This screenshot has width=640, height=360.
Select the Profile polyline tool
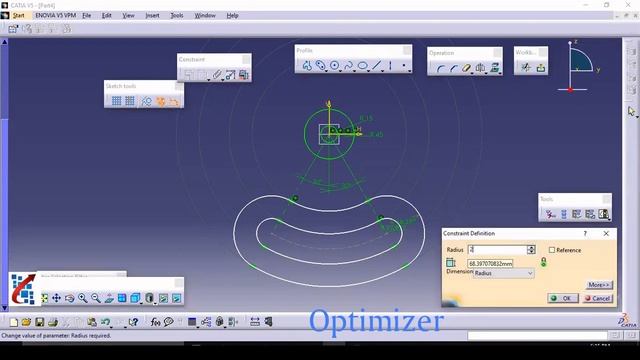click(307, 65)
